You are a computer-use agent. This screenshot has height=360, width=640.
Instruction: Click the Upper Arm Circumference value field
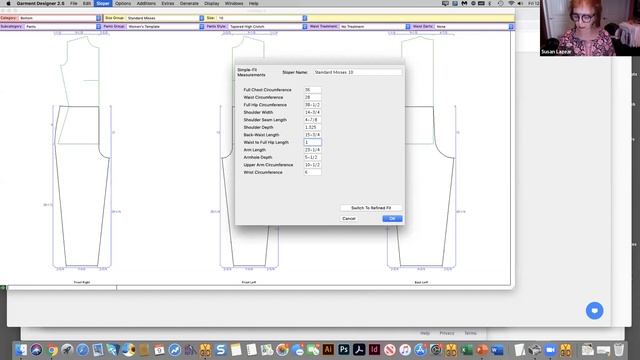pyautogui.click(x=312, y=165)
